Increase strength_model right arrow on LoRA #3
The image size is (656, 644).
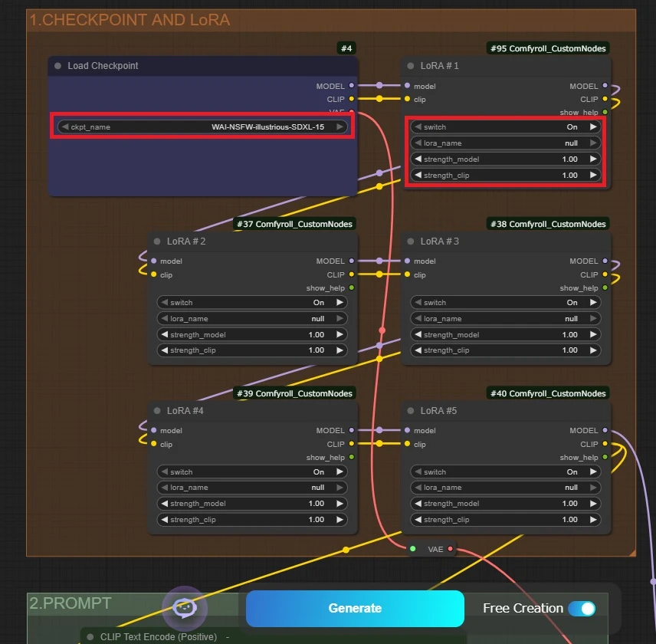coord(593,334)
